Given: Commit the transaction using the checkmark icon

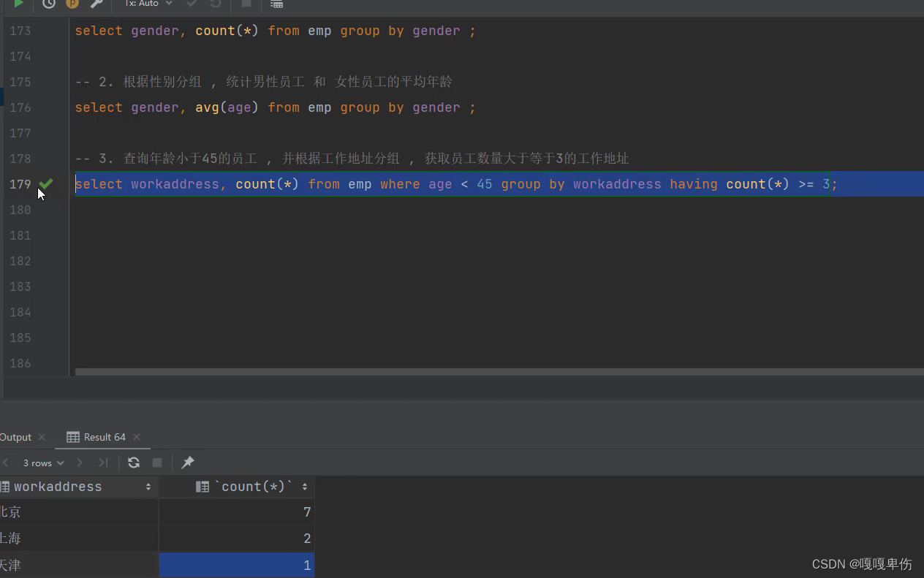Looking at the screenshot, I should 192,4.
